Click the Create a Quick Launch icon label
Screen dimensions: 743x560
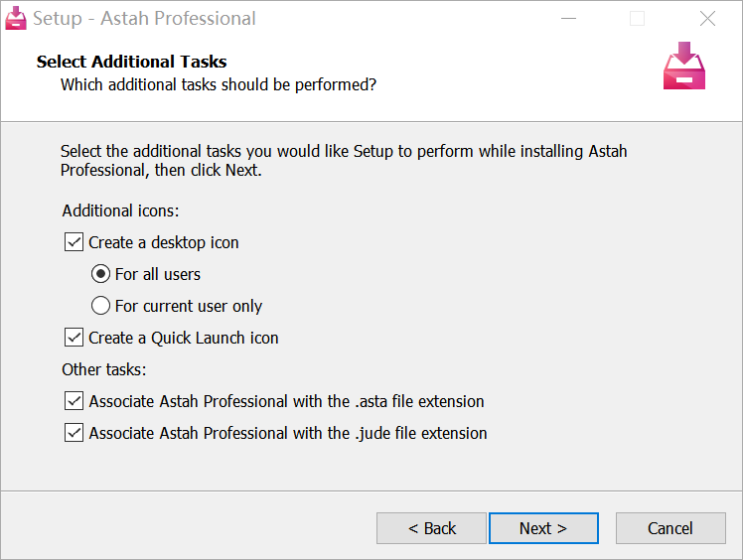184,338
